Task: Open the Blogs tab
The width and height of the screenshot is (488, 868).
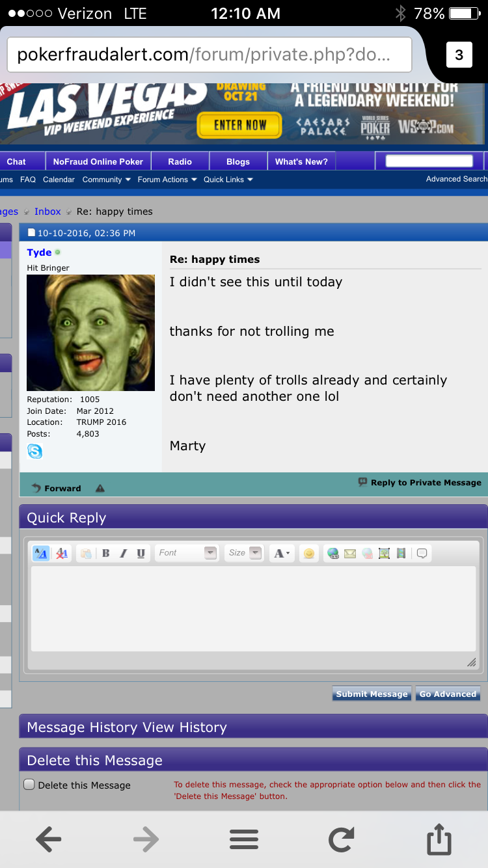Action: point(238,161)
